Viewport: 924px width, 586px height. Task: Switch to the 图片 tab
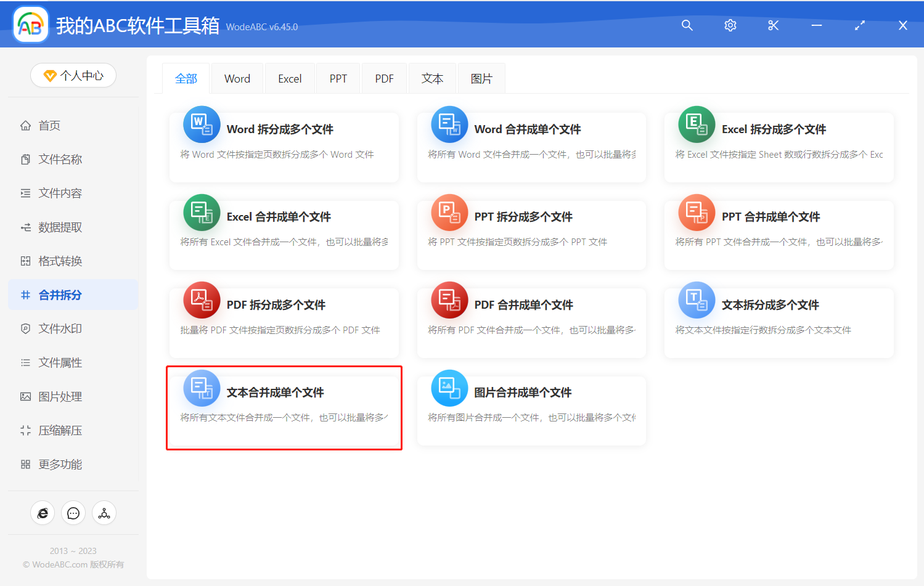pyautogui.click(x=481, y=78)
